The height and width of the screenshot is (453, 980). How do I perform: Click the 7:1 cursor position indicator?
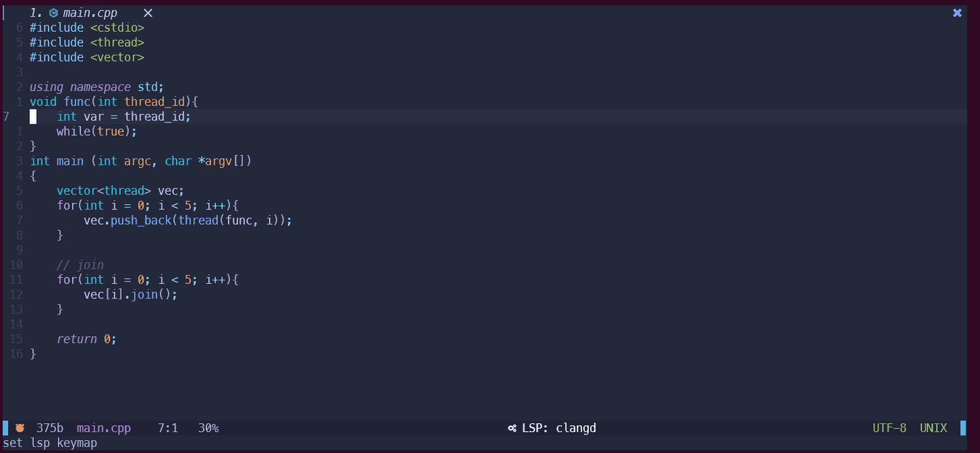point(167,428)
